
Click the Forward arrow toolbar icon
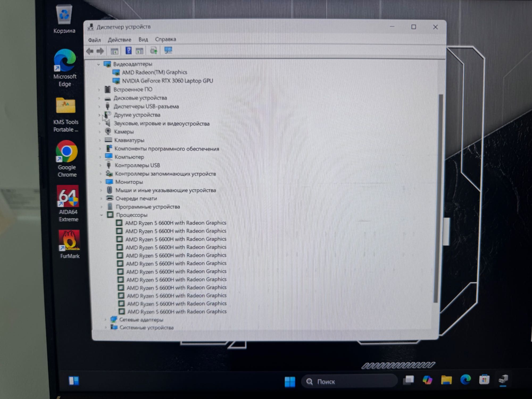(100, 51)
